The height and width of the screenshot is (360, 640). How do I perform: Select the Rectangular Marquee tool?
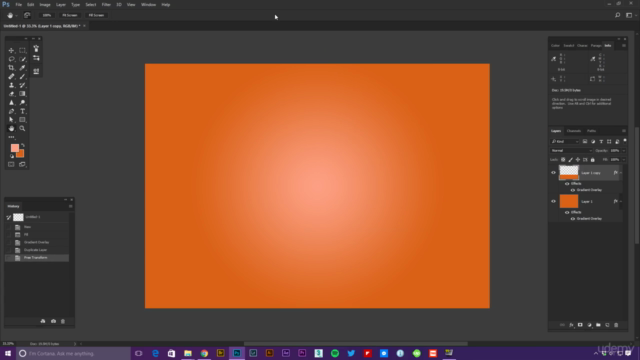(22, 51)
